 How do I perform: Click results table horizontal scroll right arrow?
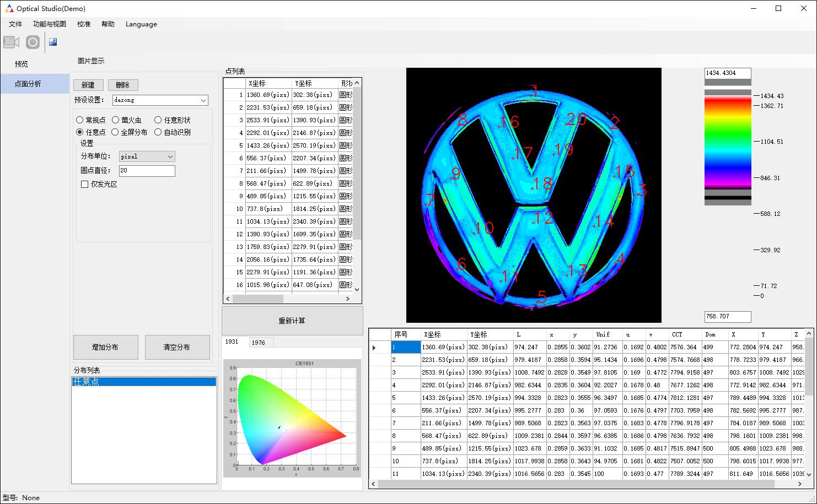[x=800, y=484]
